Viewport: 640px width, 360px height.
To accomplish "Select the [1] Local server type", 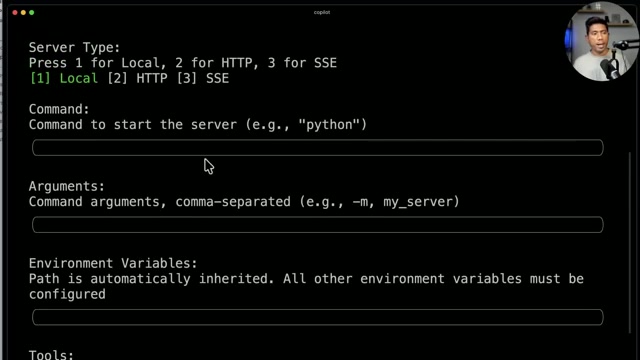I will click(x=64, y=78).
